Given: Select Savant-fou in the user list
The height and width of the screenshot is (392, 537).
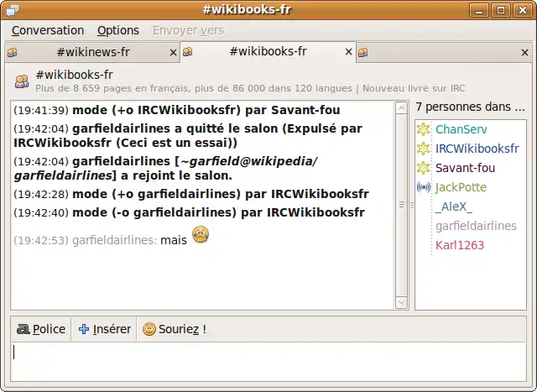Looking at the screenshot, I should point(465,168).
